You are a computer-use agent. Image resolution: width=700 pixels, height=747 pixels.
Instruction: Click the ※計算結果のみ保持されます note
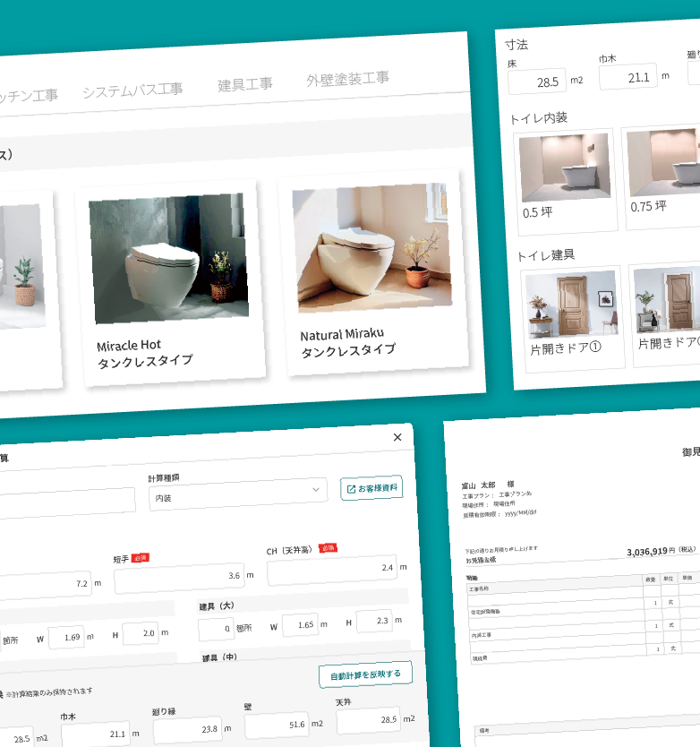tap(48, 692)
